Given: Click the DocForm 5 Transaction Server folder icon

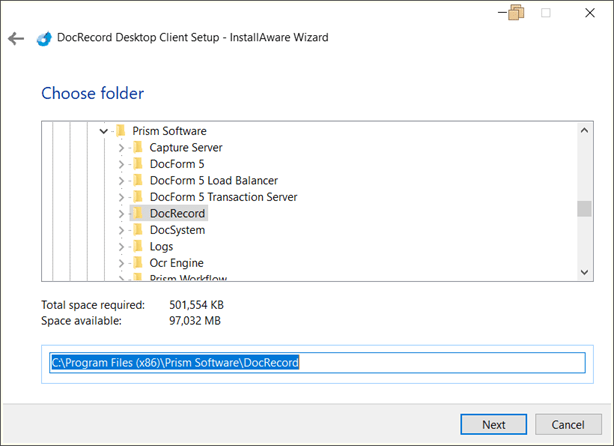Looking at the screenshot, I should (x=138, y=197).
